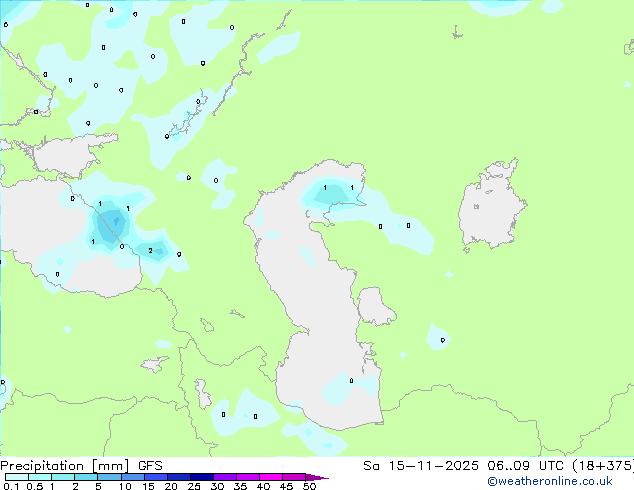Click the '10' legend scale label
Screen dimensions: 634x490
point(125,486)
